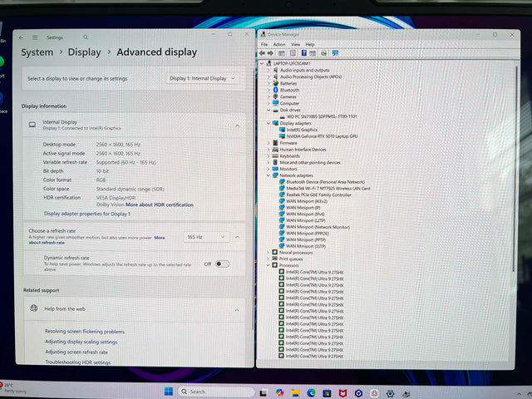The width and height of the screenshot is (532, 399).
Task: Select the Print queues category
Action: [291, 259]
